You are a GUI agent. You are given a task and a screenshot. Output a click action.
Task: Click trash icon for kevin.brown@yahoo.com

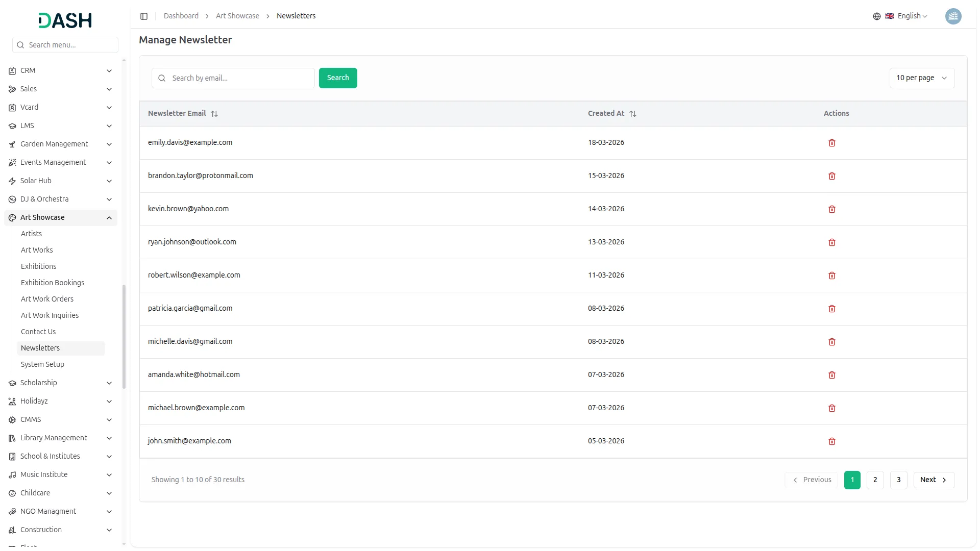(x=831, y=209)
